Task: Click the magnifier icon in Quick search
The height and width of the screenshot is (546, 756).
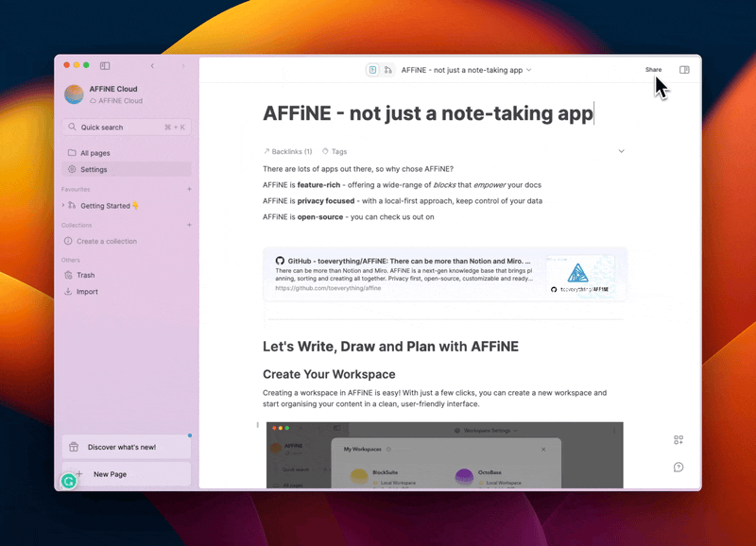Action: (72, 127)
